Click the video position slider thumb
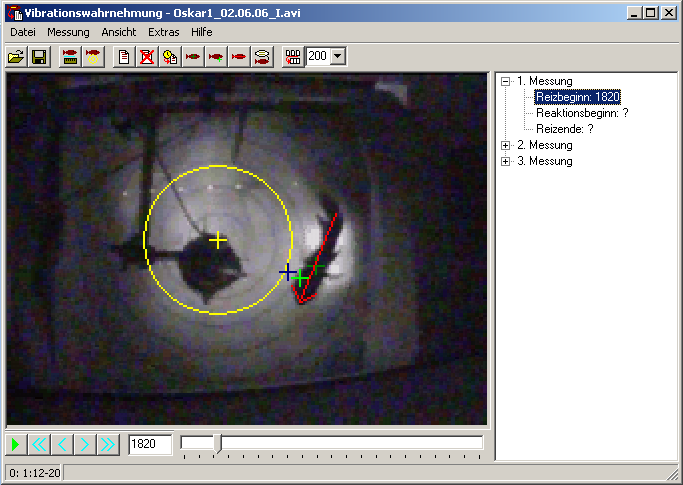 click(217, 444)
